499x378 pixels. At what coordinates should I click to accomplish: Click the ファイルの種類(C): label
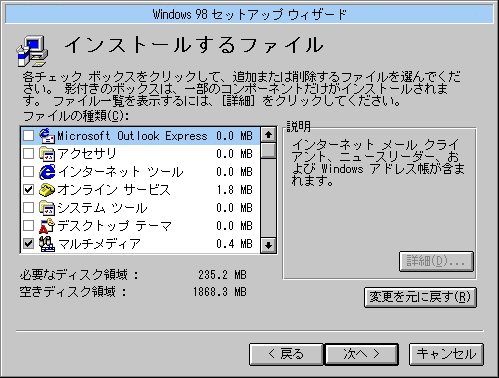tap(76, 116)
